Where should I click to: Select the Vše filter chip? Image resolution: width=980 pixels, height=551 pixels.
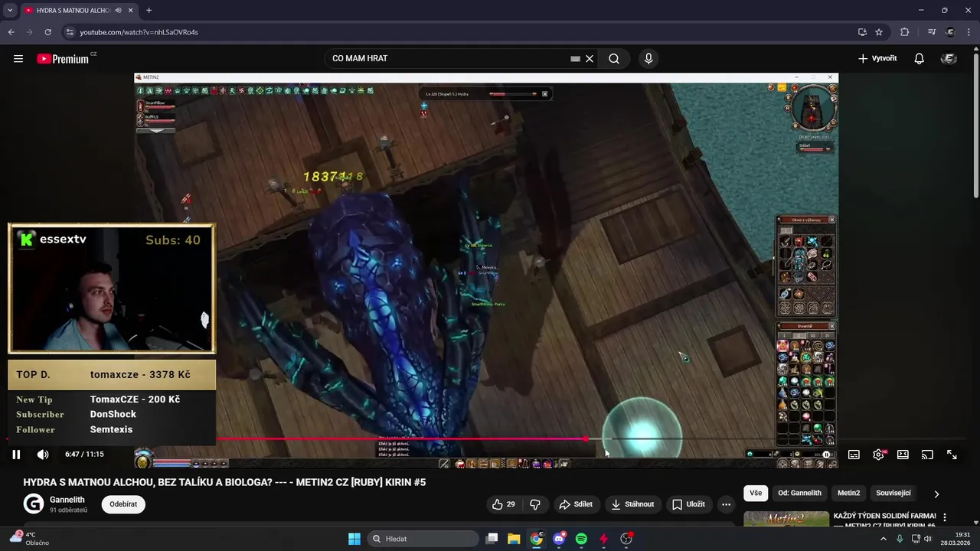click(x=756, y=494)
